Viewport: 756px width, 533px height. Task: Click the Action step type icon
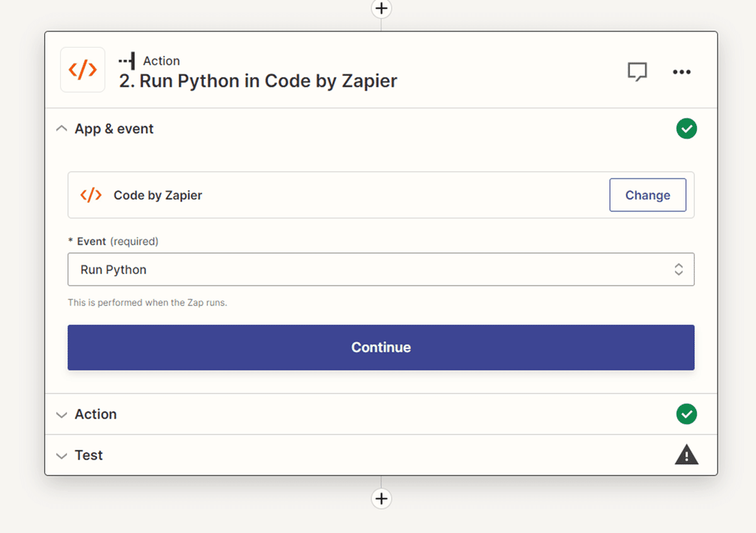click(125, 60)
